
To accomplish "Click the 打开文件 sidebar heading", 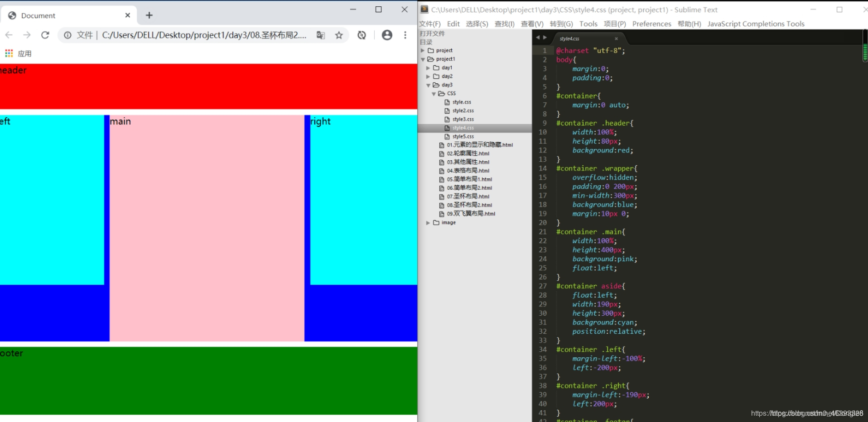I will [x=432, y=34].
